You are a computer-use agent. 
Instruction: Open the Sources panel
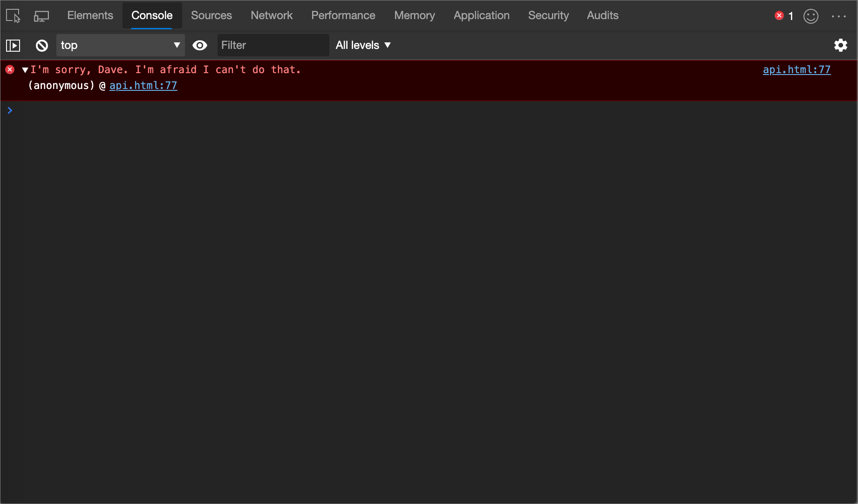click(x=211, y=15)
